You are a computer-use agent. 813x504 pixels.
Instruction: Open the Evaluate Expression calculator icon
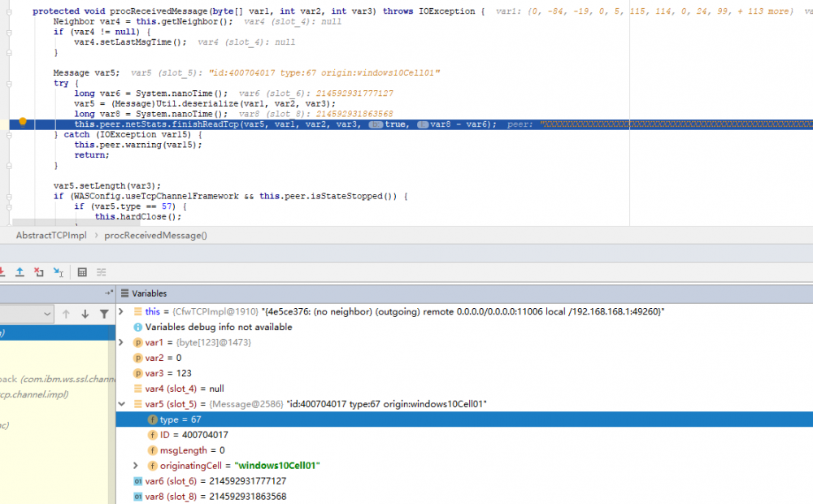pyautogui.click(x=83, y=272)
